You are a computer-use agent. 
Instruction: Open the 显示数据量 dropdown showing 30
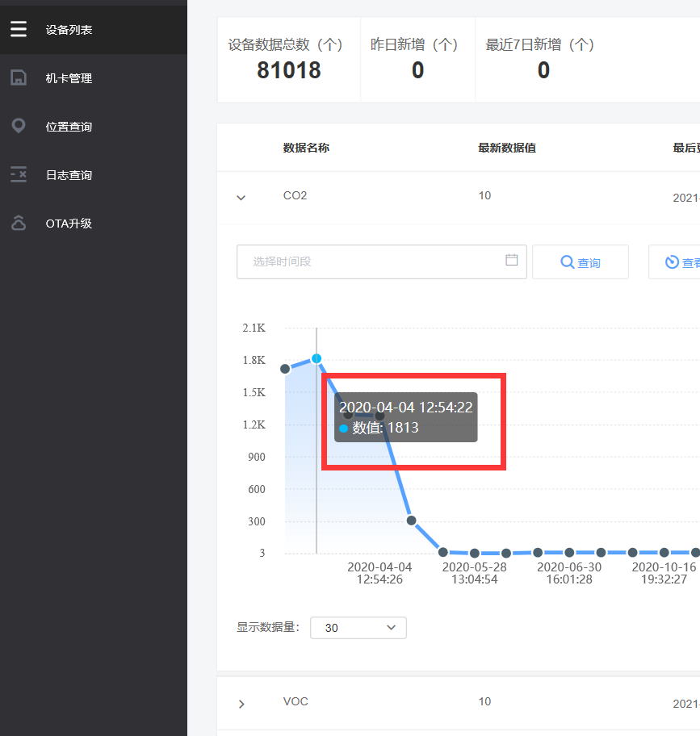(358, 627)
